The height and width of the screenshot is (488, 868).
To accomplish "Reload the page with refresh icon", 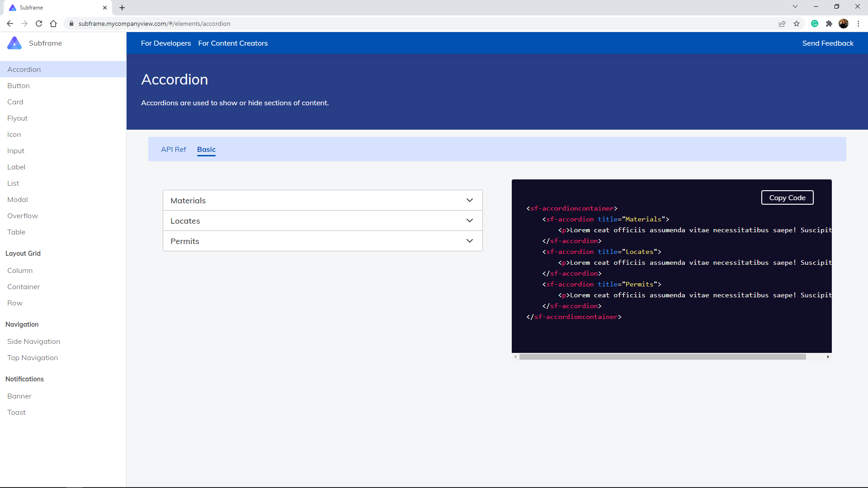I will (x=39, y=23).
